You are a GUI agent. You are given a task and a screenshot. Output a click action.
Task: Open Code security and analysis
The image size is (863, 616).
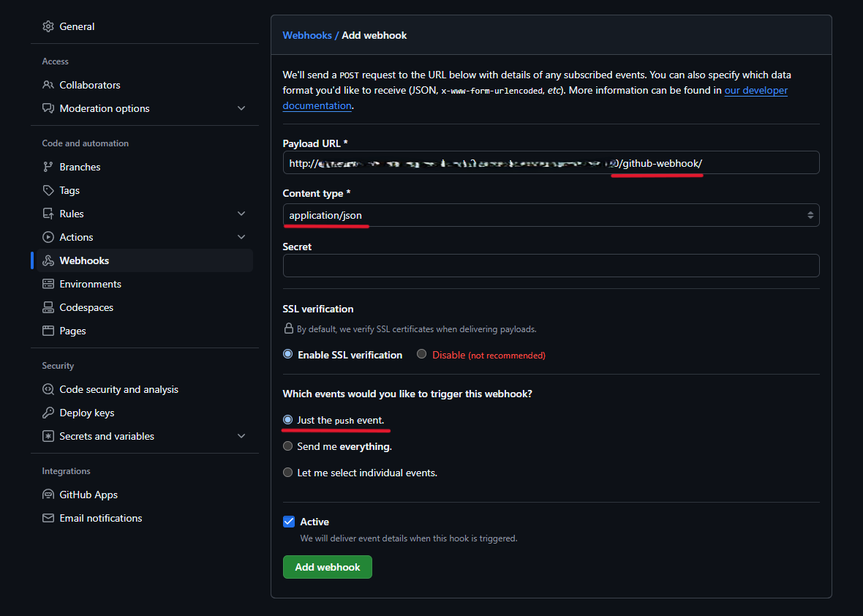[x=145, y=389]
